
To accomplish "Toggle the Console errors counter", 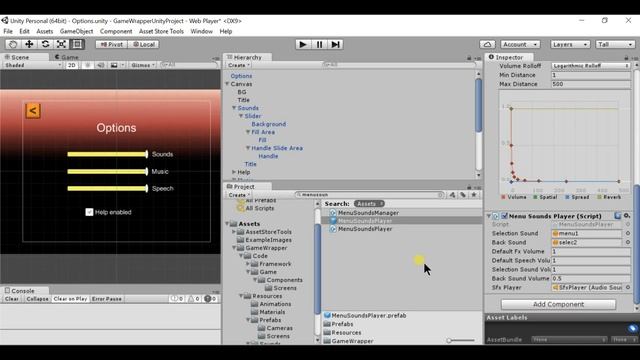I will pyautogui.click(x=210, y=299).
